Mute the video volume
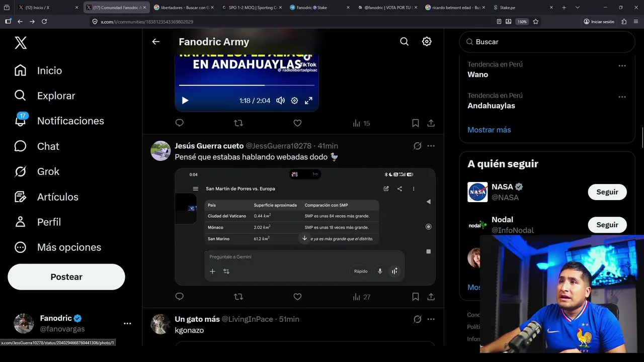The width and height of the screenshot is (644, 362). point(281,101)
